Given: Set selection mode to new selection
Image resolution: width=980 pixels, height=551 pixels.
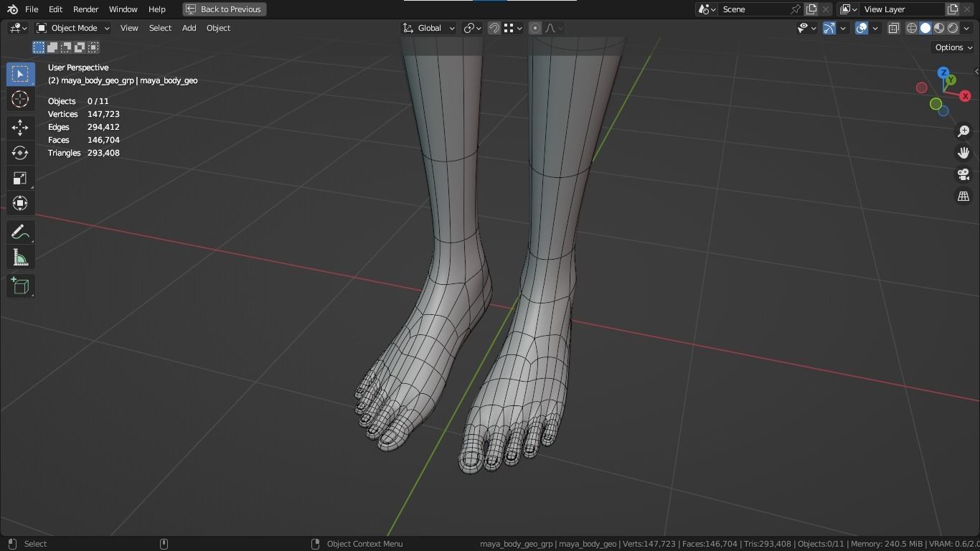Looking at the screenshot, I should 39,47.
